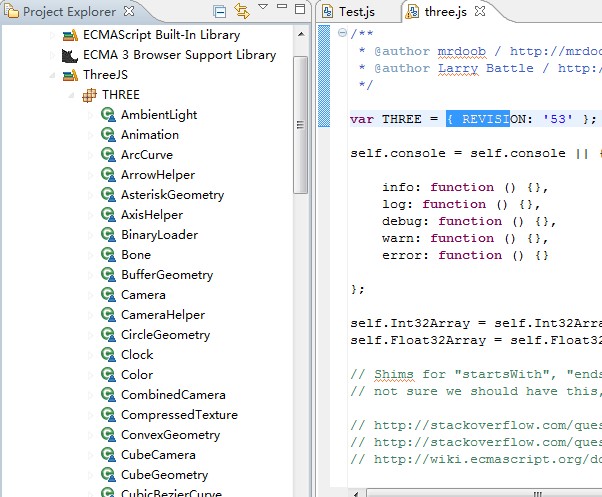Click the wiki.ecmascript.org comment line
The image size is (602, 497).
click(476, 459)
